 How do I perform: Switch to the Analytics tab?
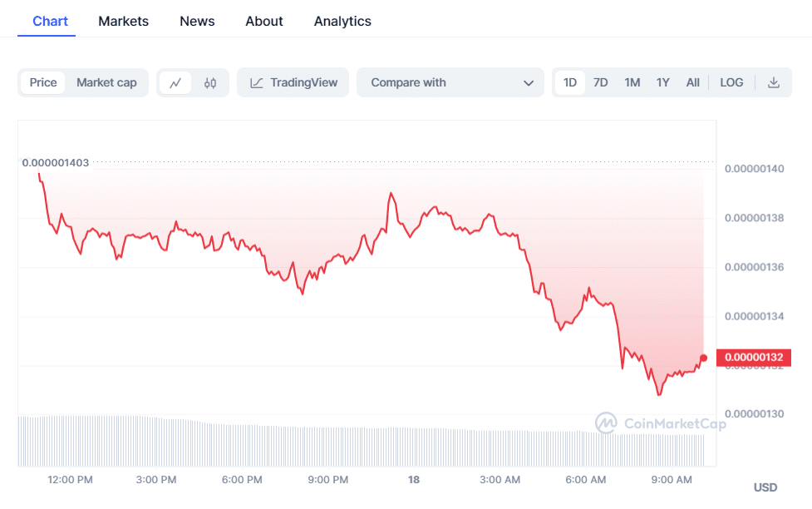(342, 21)
